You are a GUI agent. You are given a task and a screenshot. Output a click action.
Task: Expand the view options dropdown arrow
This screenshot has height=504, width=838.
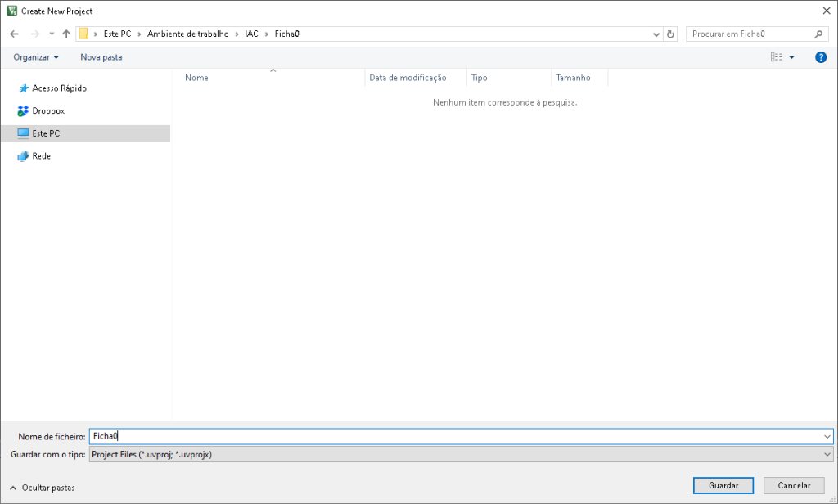pyautogui.click(x=791, y=57)
